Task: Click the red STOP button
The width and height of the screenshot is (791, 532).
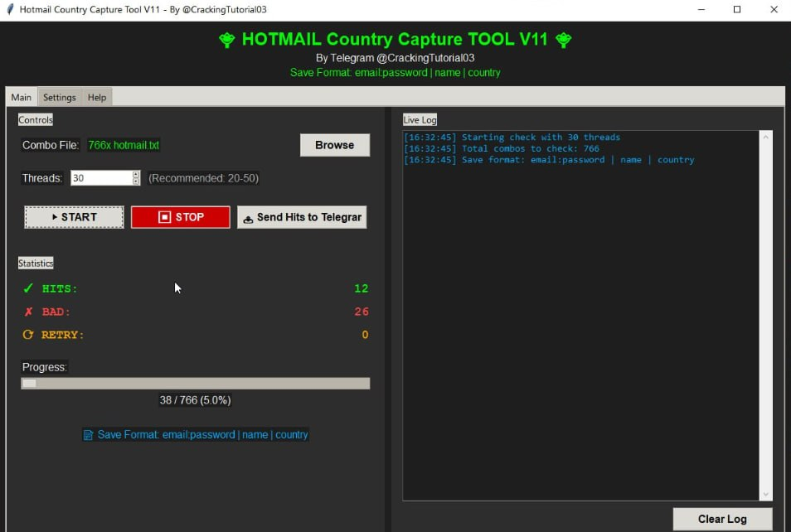Action: tap(181, 217)
